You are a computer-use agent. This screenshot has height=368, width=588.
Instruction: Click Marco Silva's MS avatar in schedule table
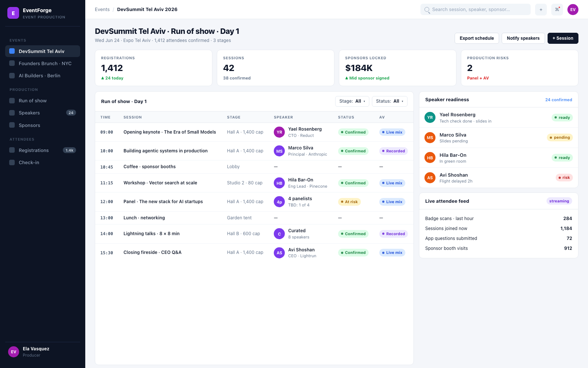pos(279,151)
